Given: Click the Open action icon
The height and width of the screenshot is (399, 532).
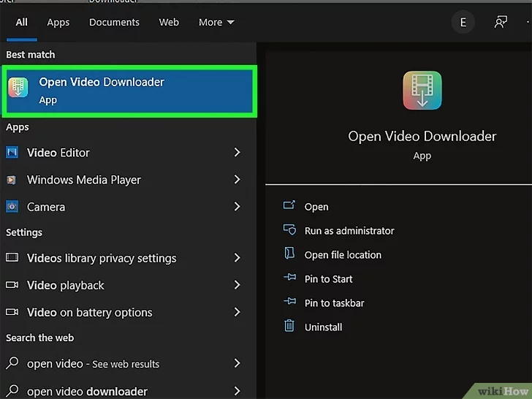Looking at the screenshot, I should click(x=289, y=205).
